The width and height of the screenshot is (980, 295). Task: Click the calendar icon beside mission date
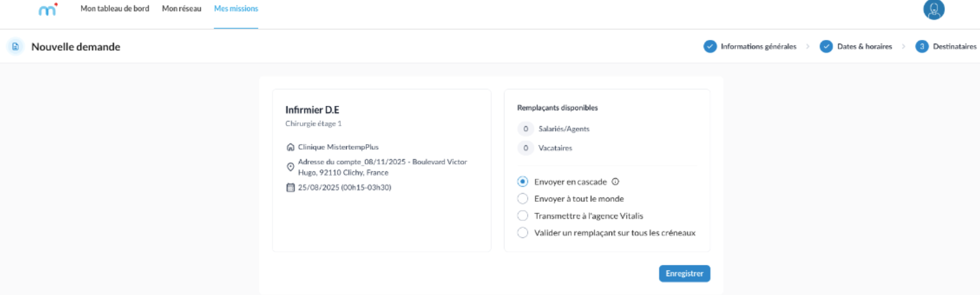[x=290, y=187]
